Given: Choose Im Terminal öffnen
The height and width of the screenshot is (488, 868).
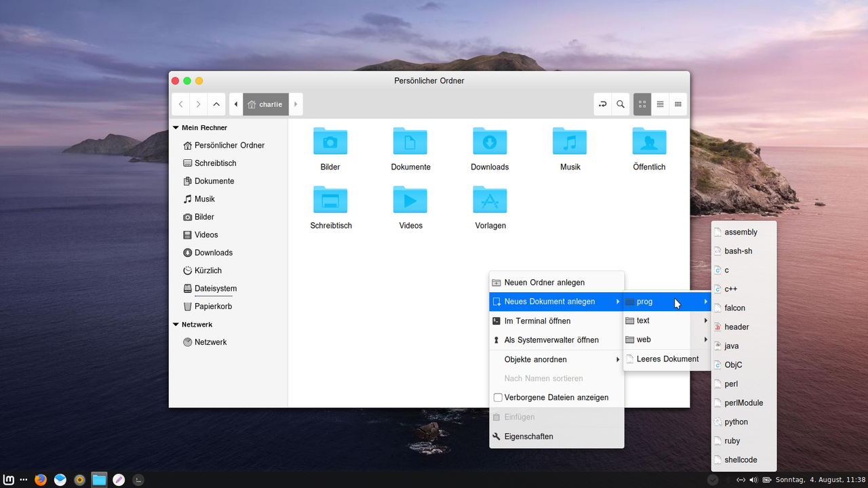Looking at the screenshot, I should click(557, 321).
